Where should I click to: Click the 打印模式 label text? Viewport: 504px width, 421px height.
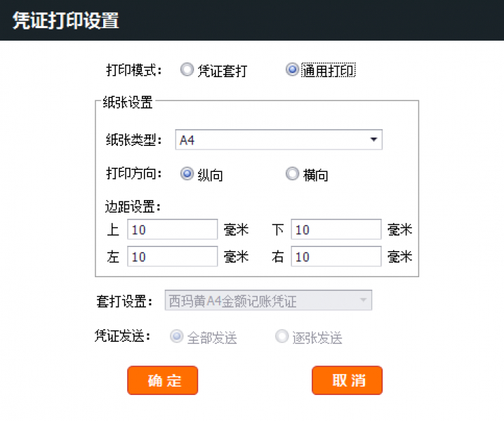(133, 70)
